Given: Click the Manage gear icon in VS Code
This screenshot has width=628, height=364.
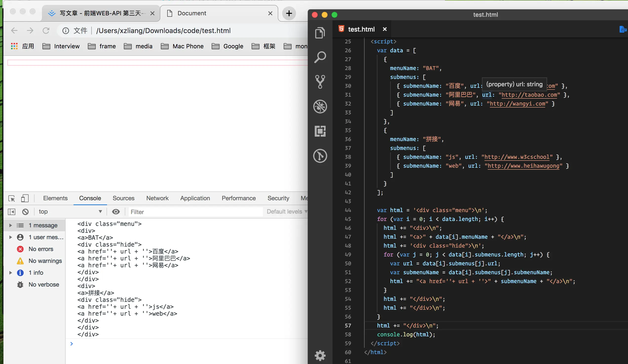Looking at the screenshot, I should click(x=320, y=355).
